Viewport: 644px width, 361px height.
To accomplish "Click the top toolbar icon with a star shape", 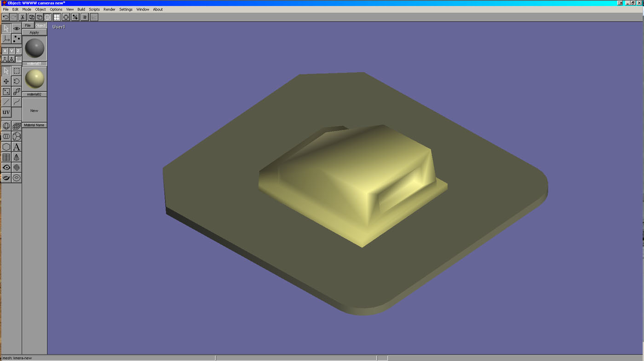I will (x=75, y=17).
